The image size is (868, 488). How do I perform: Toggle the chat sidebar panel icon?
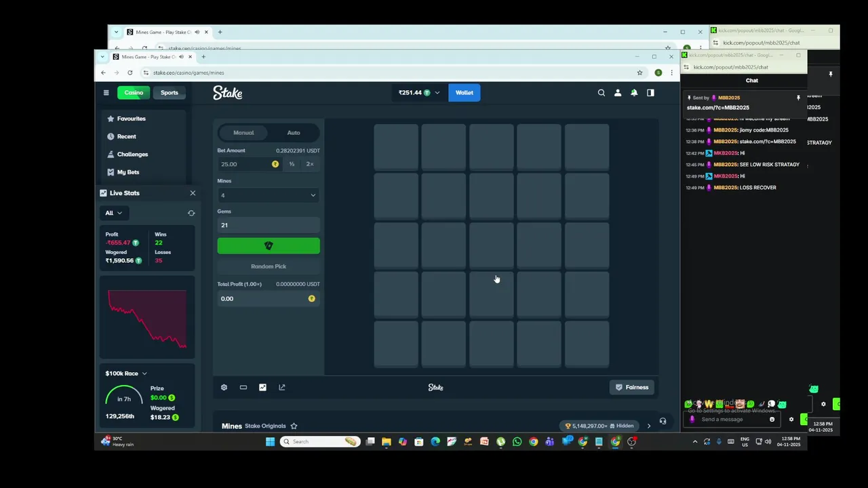[650, 93]
